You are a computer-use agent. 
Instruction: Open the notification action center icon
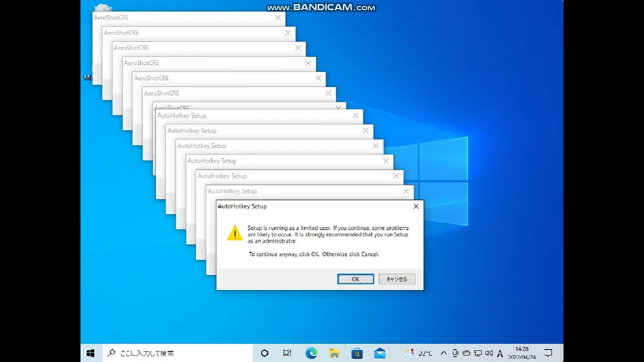(548, 353)
